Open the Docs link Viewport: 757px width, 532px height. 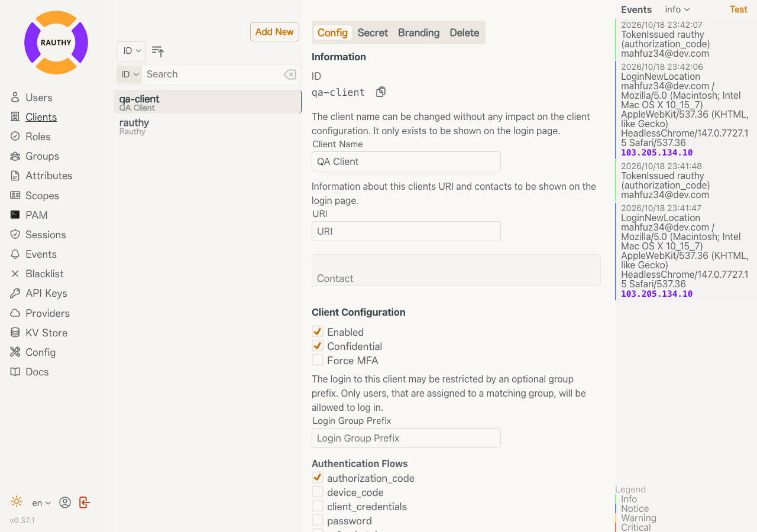(x=37, y=372)
